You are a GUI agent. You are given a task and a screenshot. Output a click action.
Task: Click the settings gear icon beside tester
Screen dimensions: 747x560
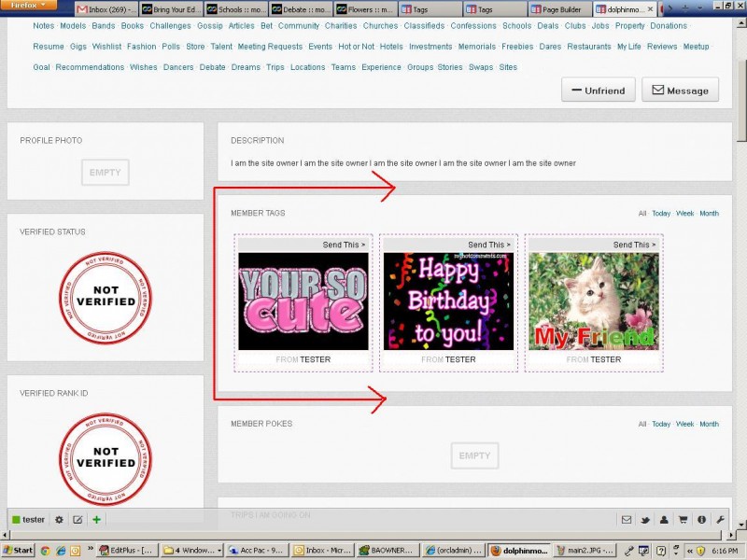pyautogui.click(x=59, y=520)
